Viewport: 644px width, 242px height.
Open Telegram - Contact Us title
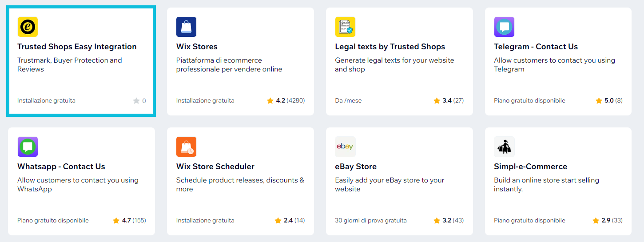[x=536, y=47]
